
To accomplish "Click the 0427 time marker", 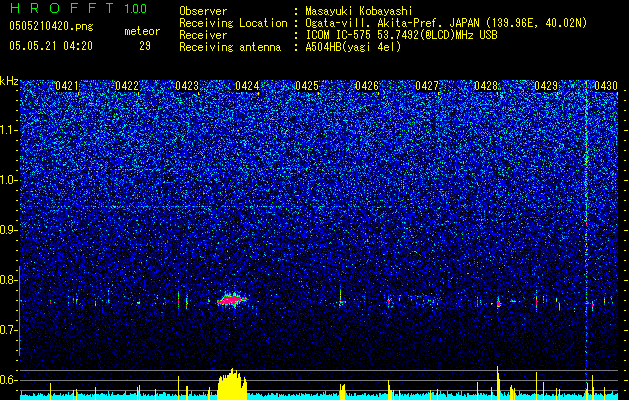I will click(x=427, y=86).
